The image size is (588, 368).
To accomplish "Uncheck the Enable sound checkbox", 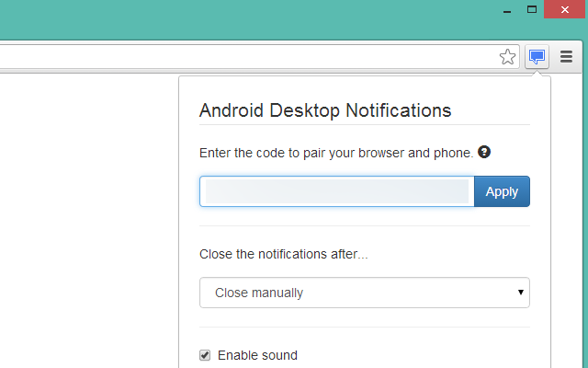I will tap(205, 355).
